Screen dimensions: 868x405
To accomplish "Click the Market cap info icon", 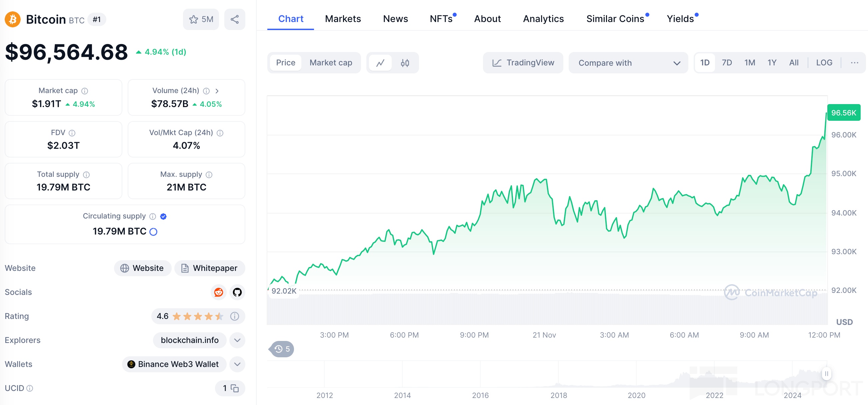I will click(85, 91).
